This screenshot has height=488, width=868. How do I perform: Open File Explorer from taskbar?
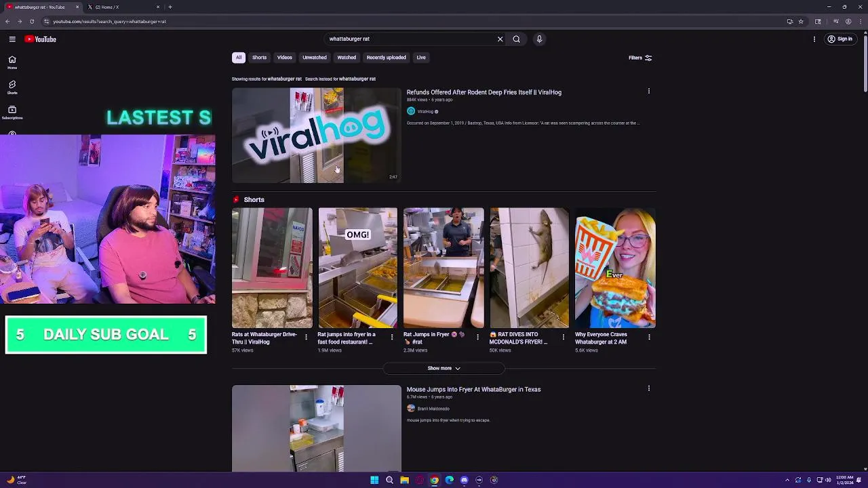(x=404, y=480)
